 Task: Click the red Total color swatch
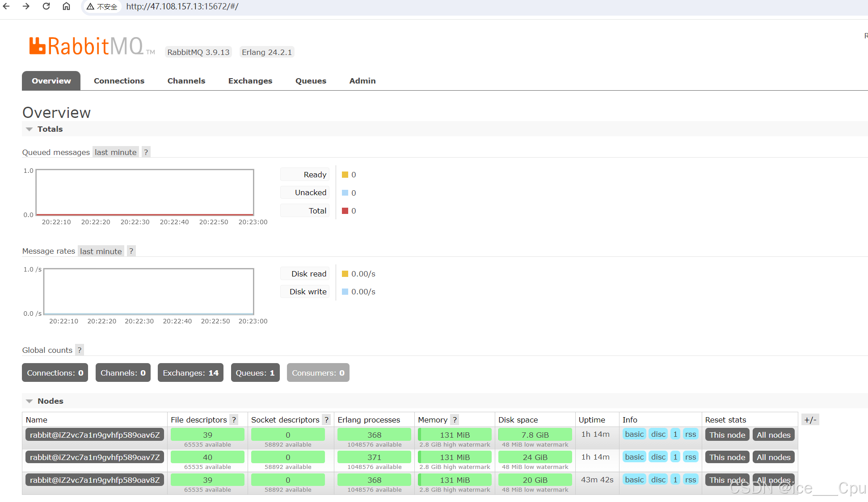click(345, 211)
